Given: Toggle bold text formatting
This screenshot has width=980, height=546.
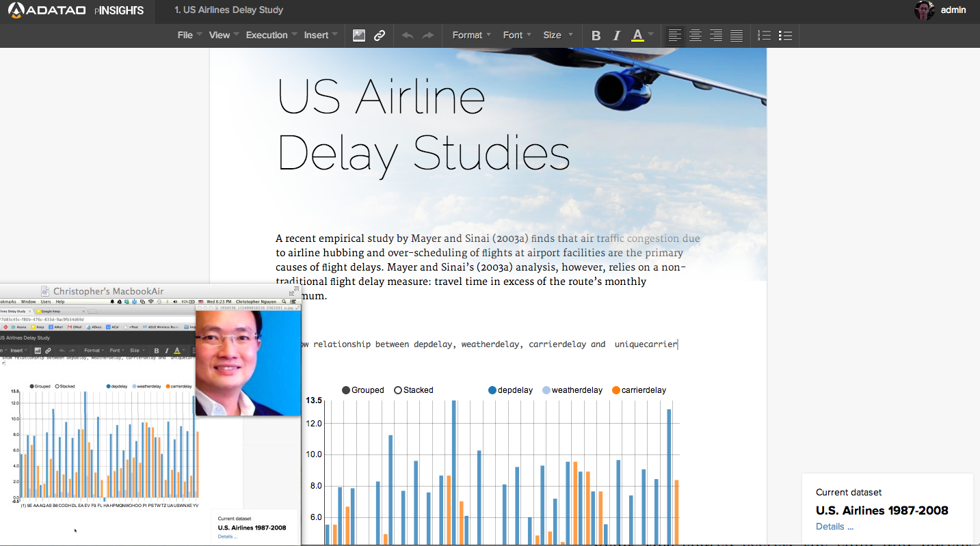Looking at the screenshot, I should pyautogui.click(x=596, y=36).
